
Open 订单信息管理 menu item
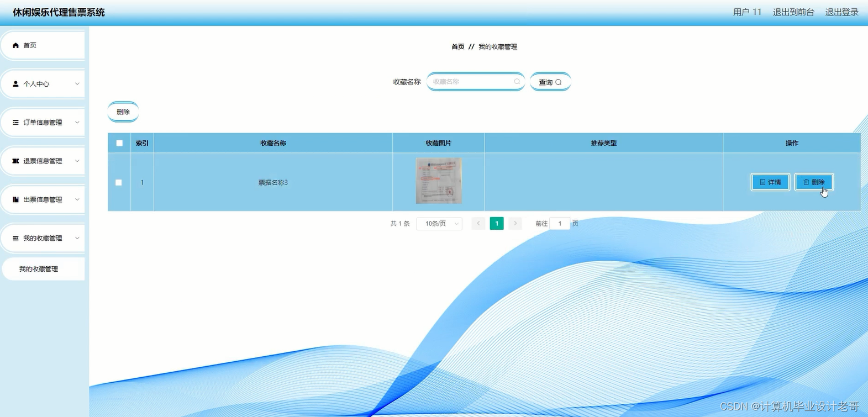44,123
